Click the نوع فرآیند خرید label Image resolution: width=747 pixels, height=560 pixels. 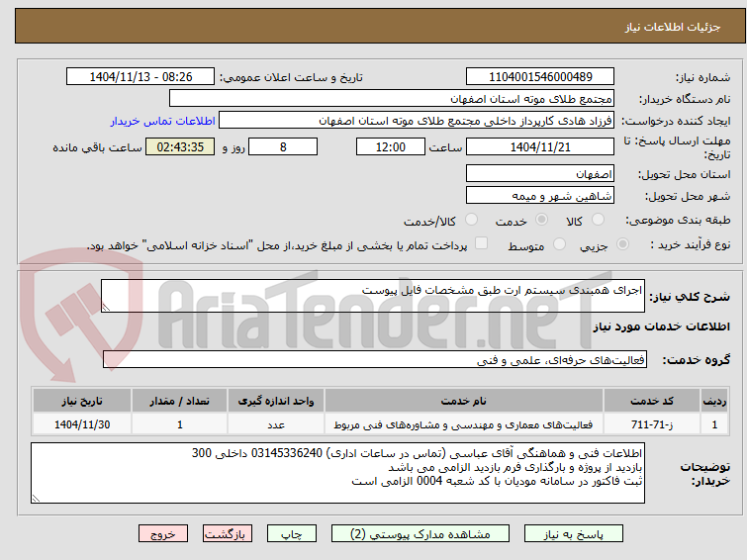691,244
